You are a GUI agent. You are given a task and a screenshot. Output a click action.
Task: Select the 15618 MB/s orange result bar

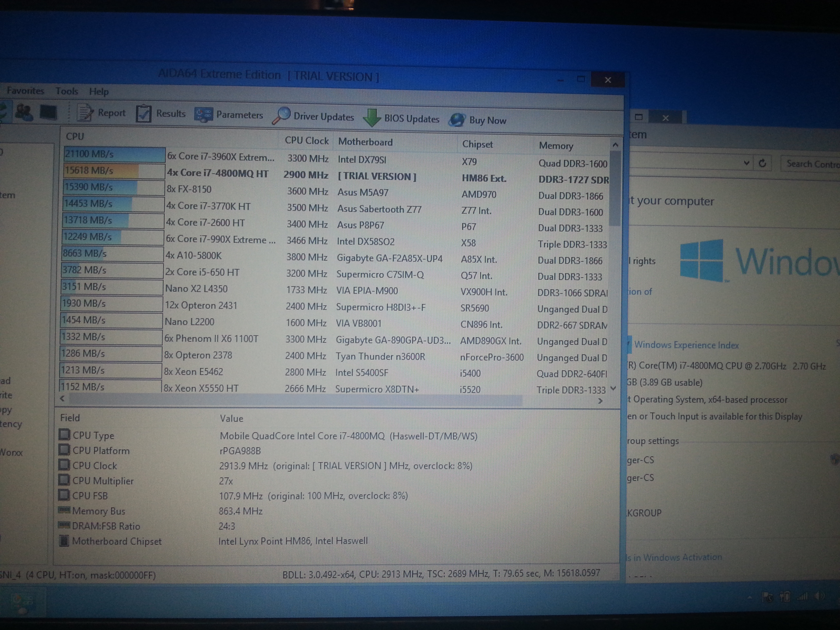tap(114, 171)
